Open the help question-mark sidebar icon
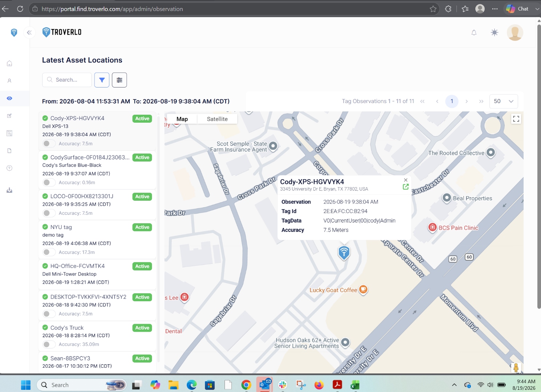541x392 pixels. coord(9,168)
